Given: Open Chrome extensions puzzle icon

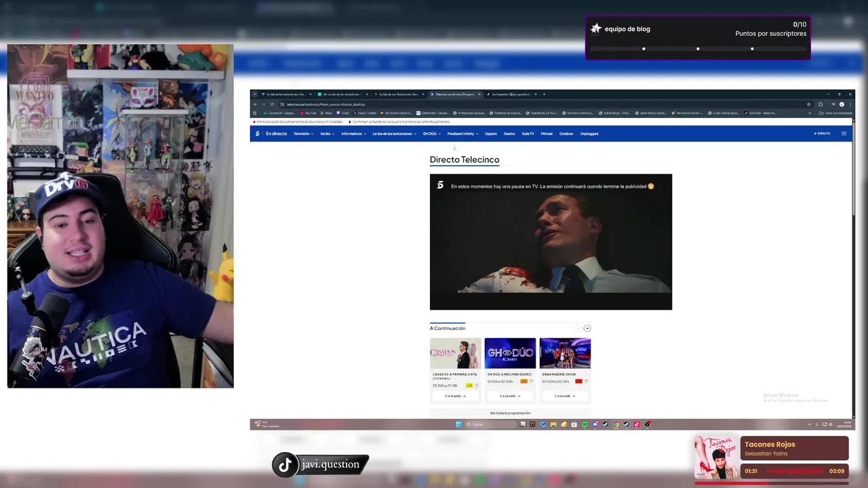Looking at the screenshot, I should [821, 104].
